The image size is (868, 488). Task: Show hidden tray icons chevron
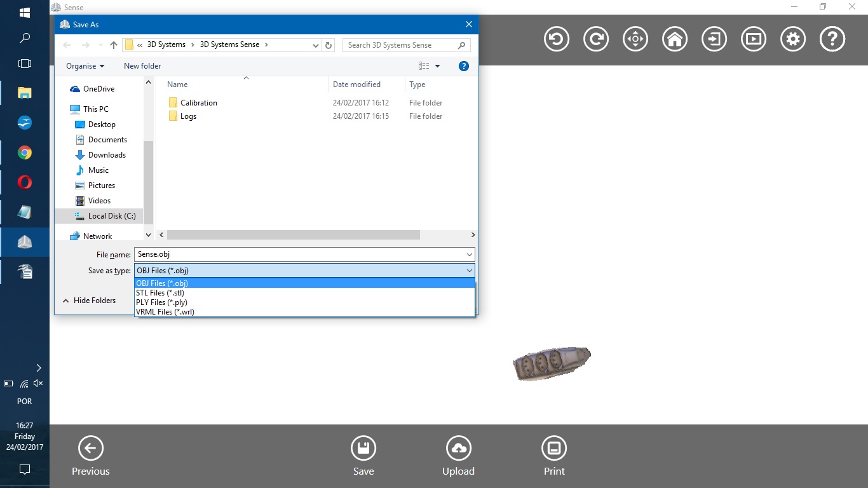(x=39, y=368)
